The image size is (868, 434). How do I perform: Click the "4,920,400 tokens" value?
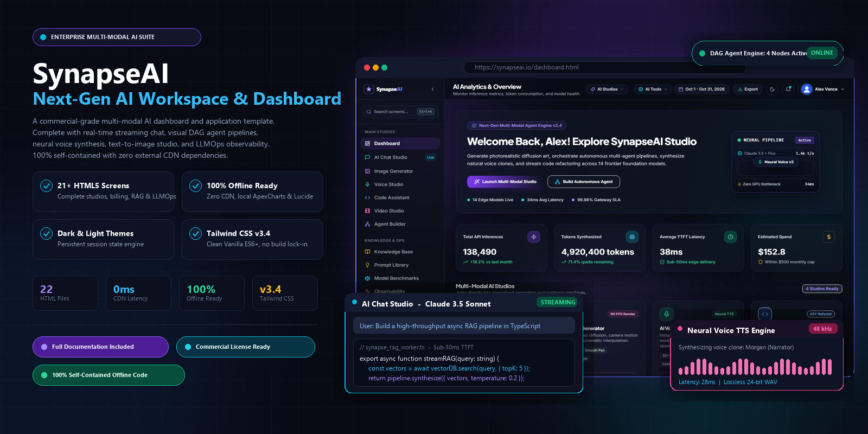pyautogui.click(x=598, y=252)
